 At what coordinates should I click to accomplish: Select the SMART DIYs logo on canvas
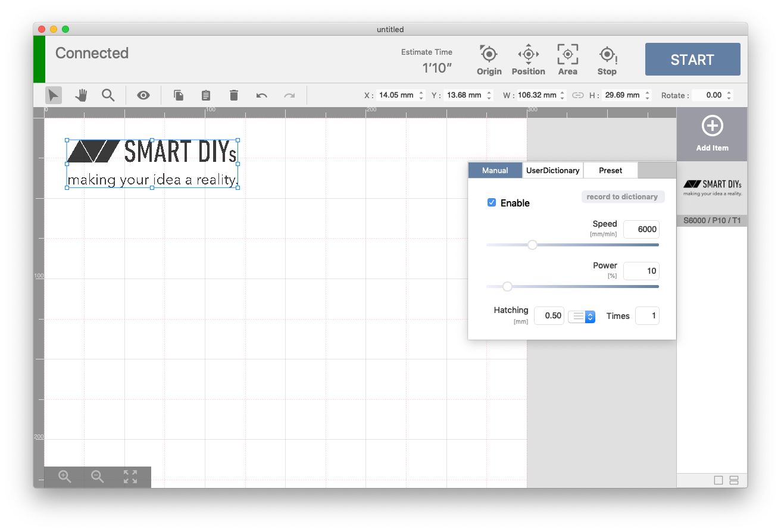[x=152, y=164]
